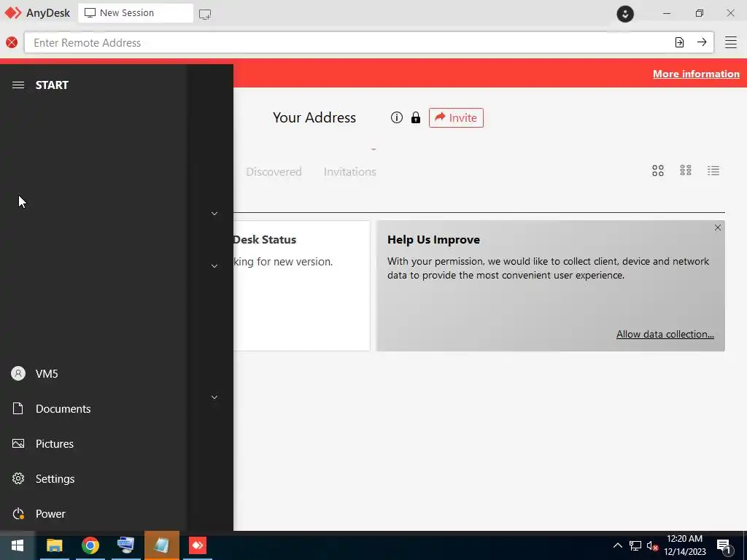
Task: Open Pictures from Start menu
Action: tap(93, 444)
